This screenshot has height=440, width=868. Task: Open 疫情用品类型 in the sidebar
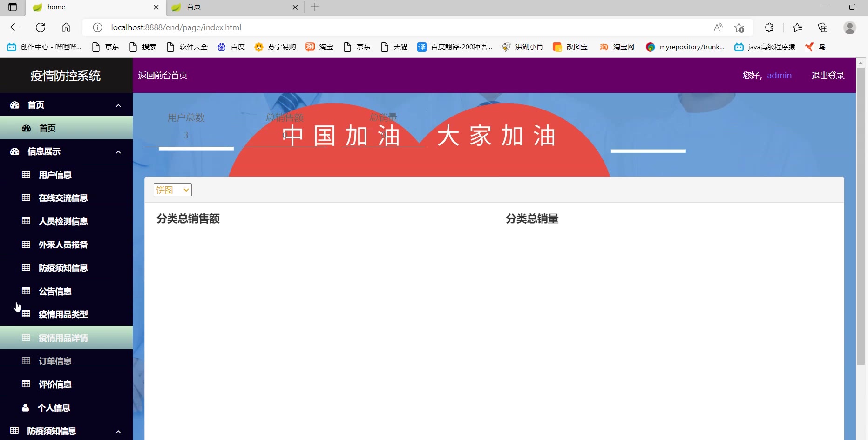(66, 315)
